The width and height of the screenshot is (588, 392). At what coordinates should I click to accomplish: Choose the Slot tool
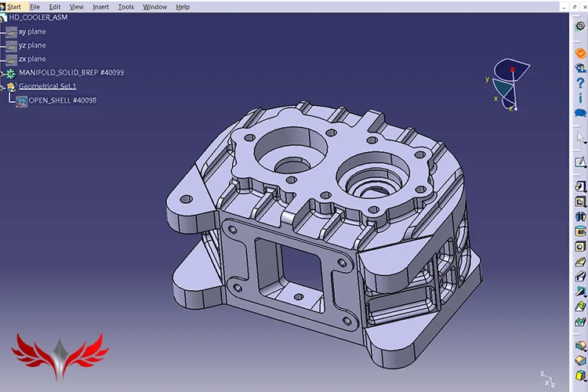[x=580, y=277]
